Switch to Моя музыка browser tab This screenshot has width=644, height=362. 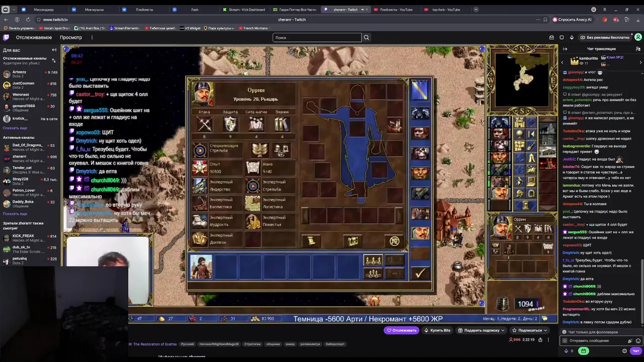tap(94, 10)
